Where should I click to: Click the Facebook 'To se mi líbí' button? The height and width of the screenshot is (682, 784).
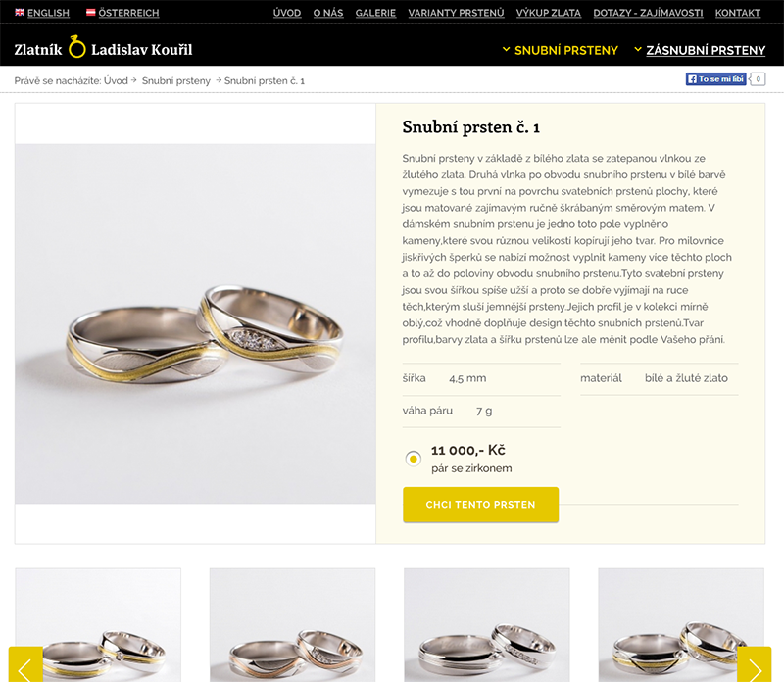coord(715,79)
